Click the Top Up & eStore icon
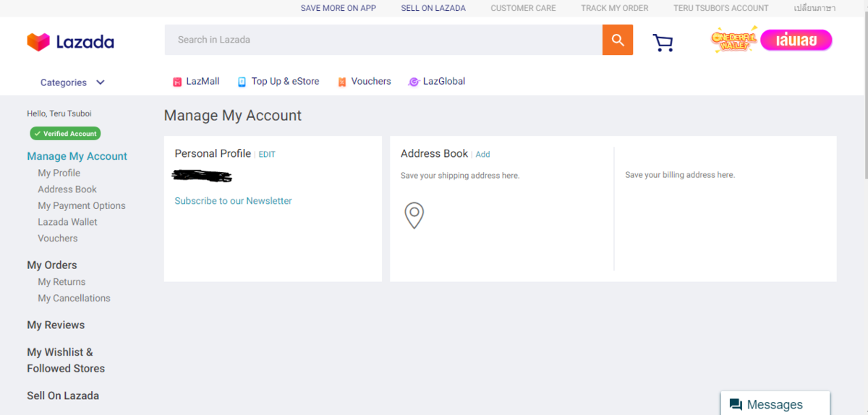The height and width of the screenshot is (415, 868). pos(242,82)
